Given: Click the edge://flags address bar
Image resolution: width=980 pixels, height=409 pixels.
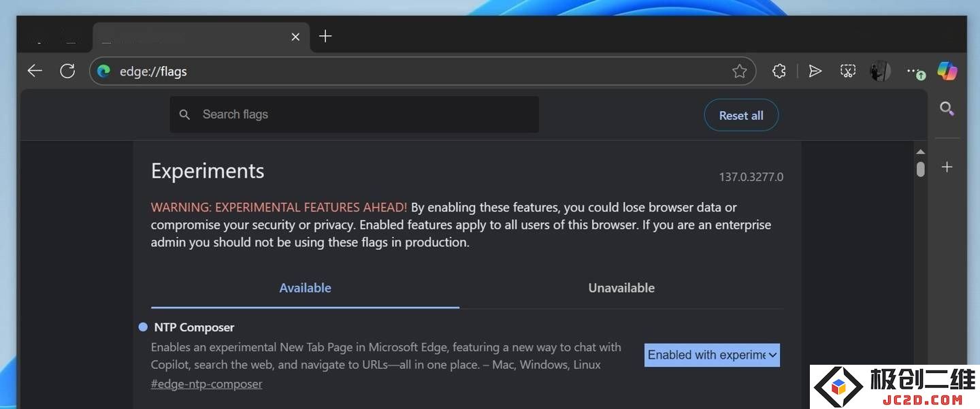Looking at the screenshot, I should click(x=422, y=71).
